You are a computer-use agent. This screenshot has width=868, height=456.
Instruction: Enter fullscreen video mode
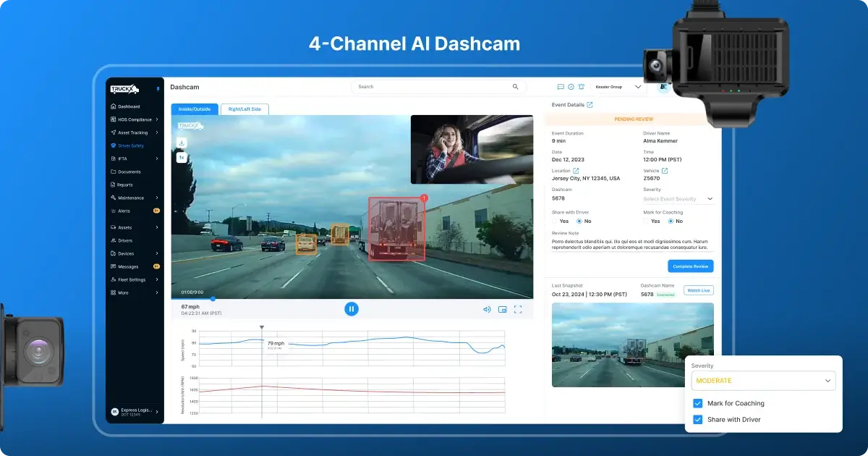pyautogui.click(x=518, y=309)
